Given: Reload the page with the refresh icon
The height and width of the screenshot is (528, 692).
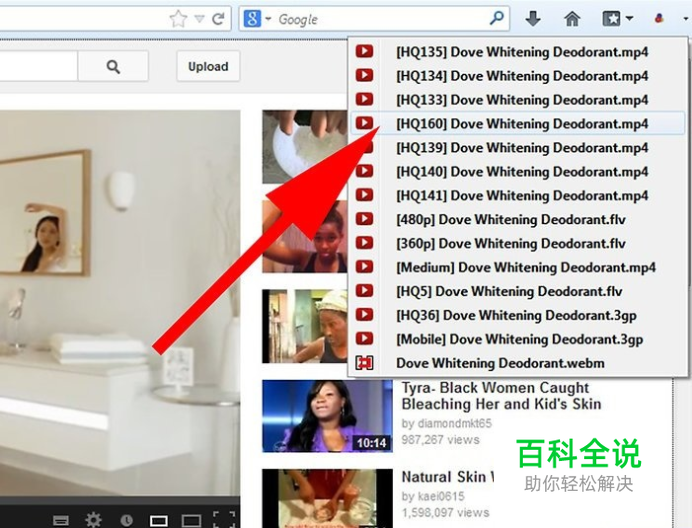Looking at the screenshot, I should [218, 19].
